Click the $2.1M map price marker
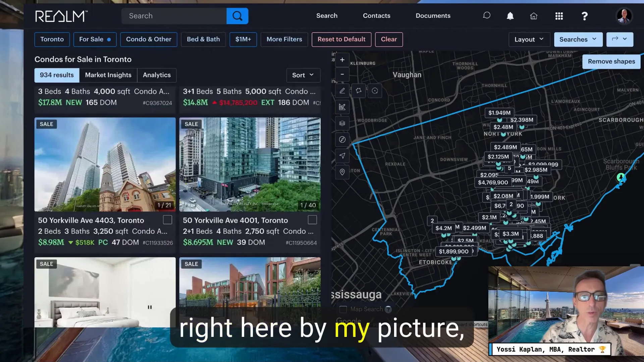This screenshot has height=362, width=644. click(x=489, y=217)
